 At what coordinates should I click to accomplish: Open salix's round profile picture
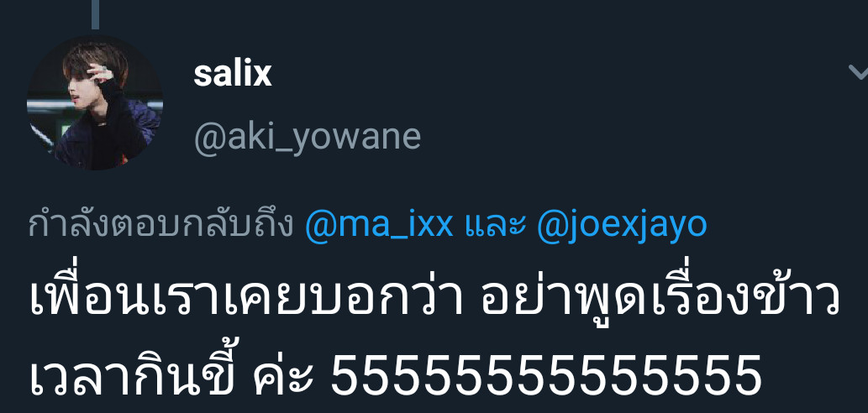pyautogui.click(x=95, y=102)
